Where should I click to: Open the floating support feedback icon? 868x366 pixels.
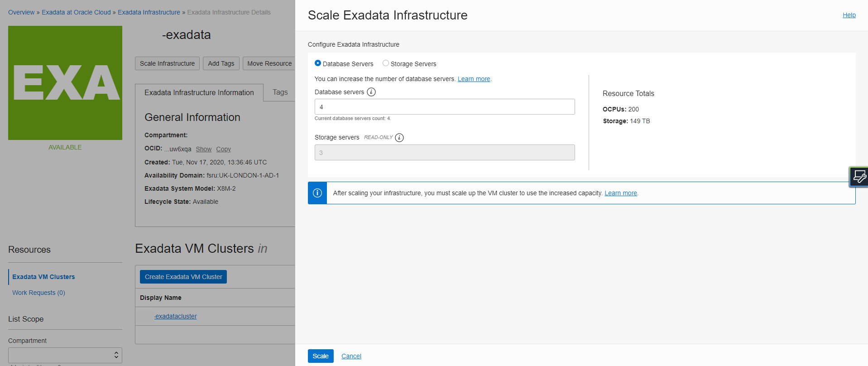[x=859, y=177]
